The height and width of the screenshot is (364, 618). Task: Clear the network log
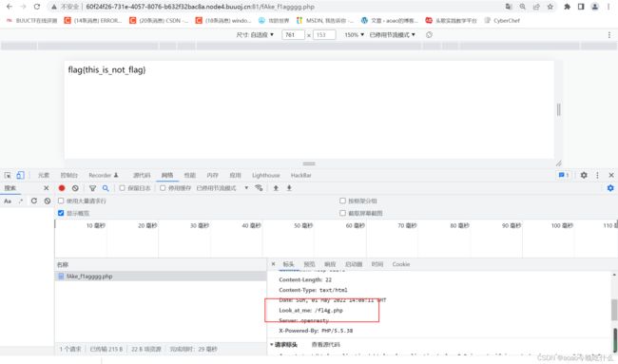click(x=75, y=188)
